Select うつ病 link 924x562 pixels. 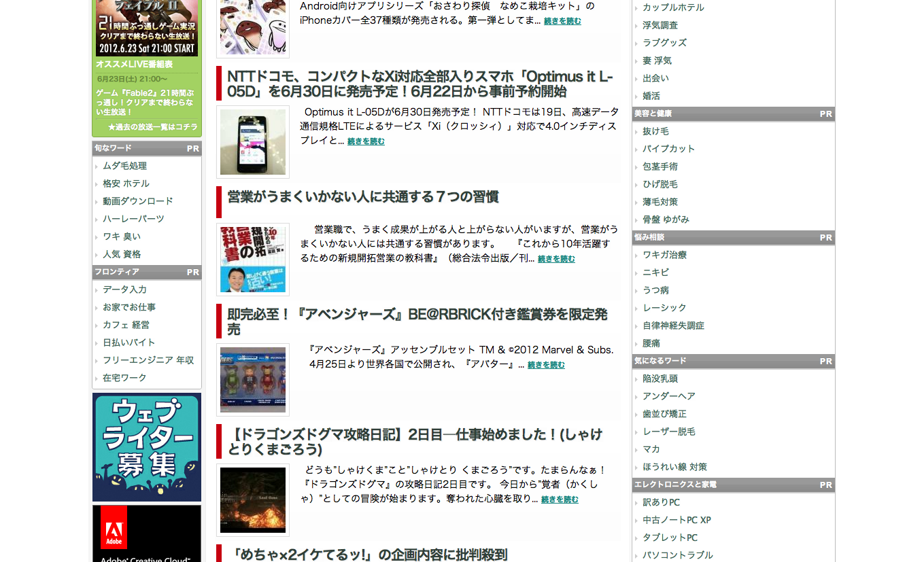tap(655, 290)
